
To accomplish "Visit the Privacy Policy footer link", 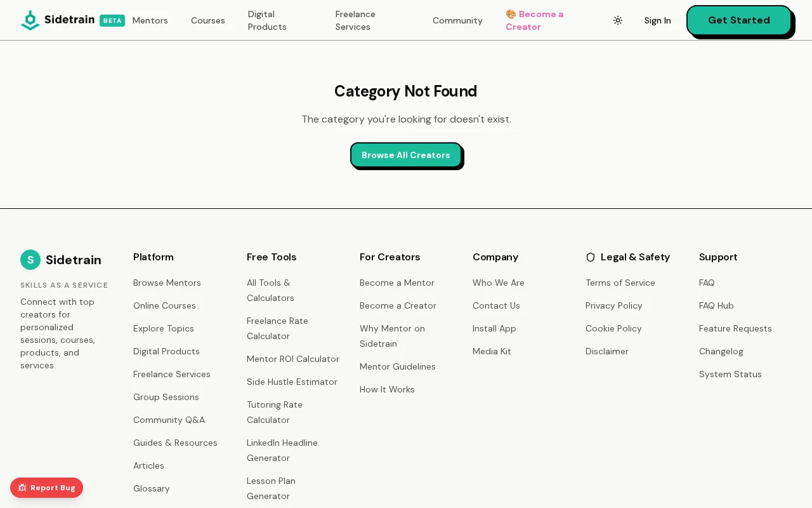I will tap(614, 305).
